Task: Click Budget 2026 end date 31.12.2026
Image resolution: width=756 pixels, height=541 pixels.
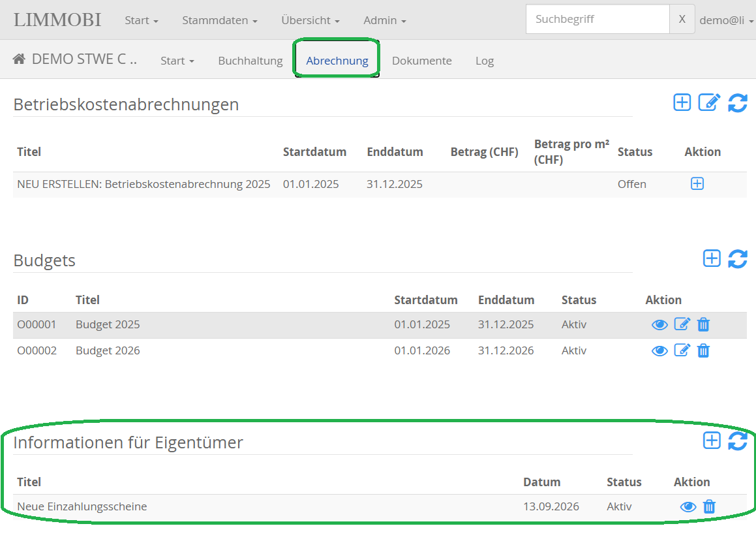Action: pos(506,350)
